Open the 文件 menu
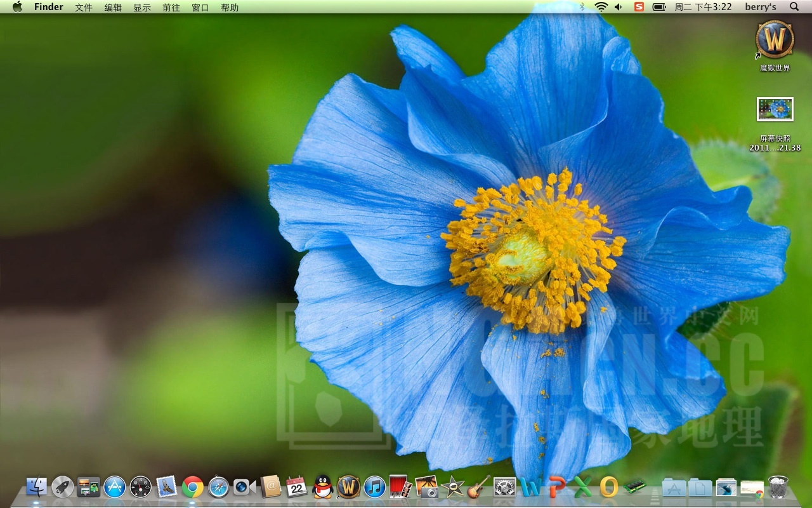Screen dimensions: 812x508 [84, 8]
